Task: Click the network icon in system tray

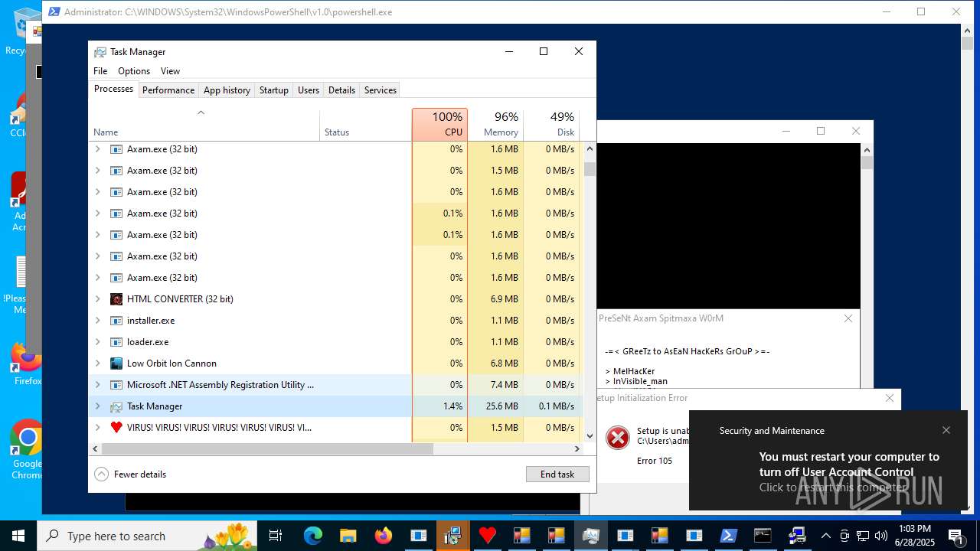Action: [x=863, y=536]
